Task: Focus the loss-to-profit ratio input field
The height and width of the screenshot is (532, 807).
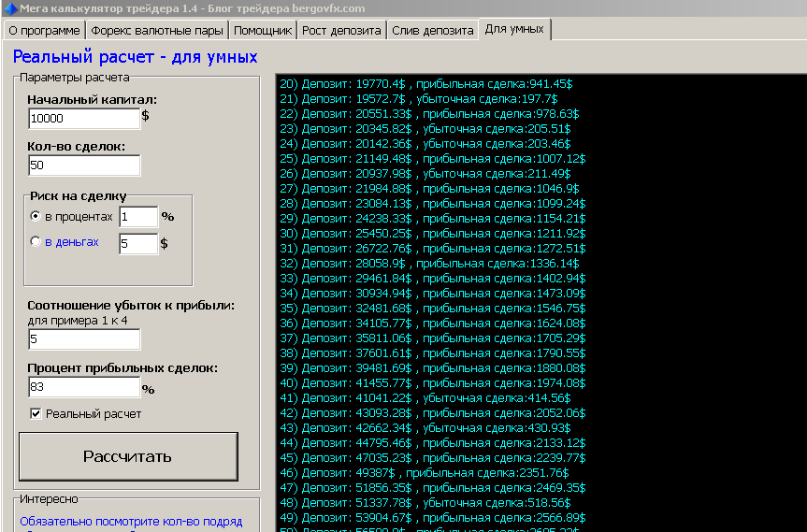Action: (84, 339)
